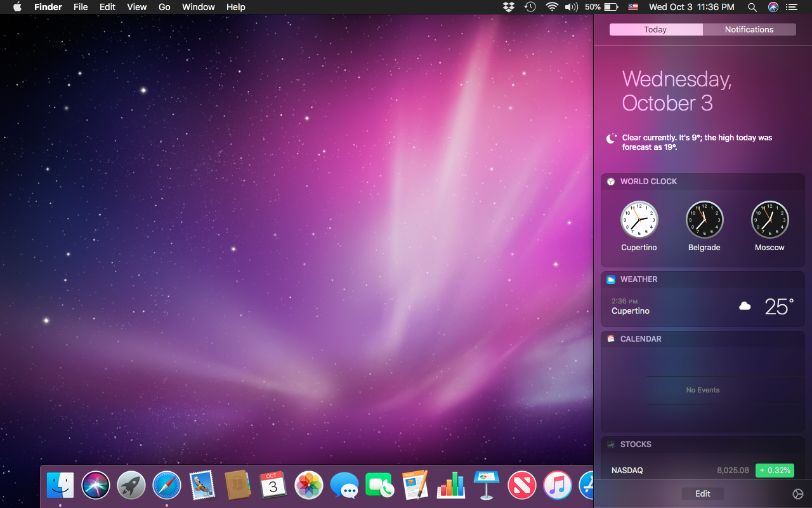Open Launchpad rocket icon

tap(131, 486)
